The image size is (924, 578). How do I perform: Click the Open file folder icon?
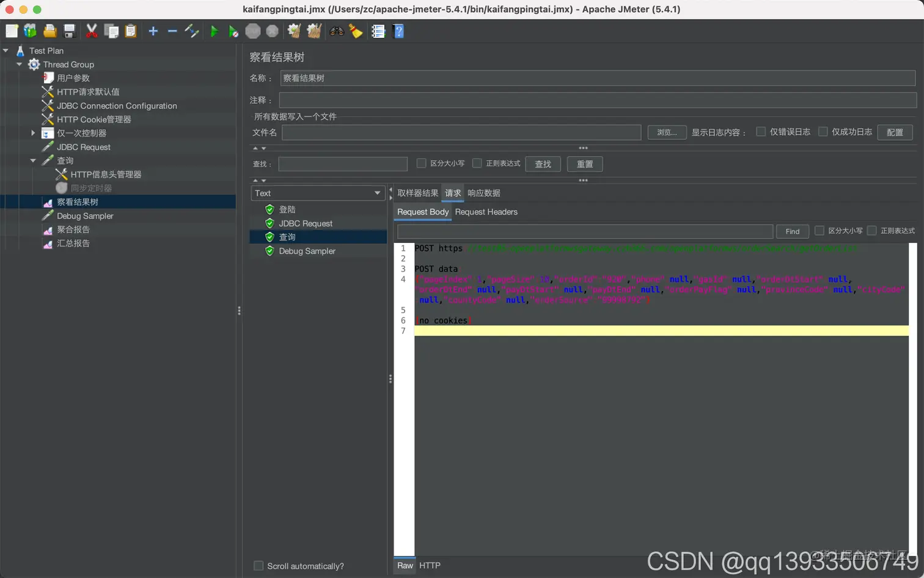pyautogui.click(x=50, y=31)
